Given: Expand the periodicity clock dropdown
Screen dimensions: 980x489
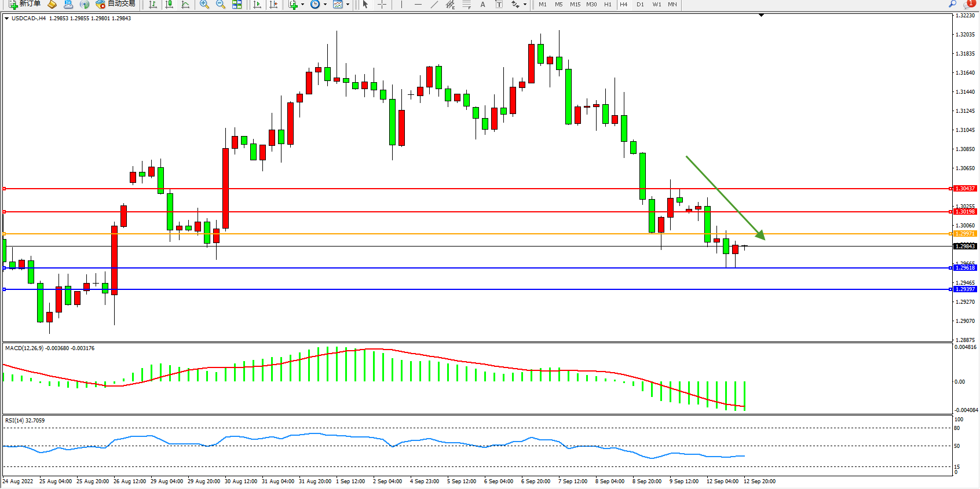Looking at the screenshot, I should click(325, 4).
